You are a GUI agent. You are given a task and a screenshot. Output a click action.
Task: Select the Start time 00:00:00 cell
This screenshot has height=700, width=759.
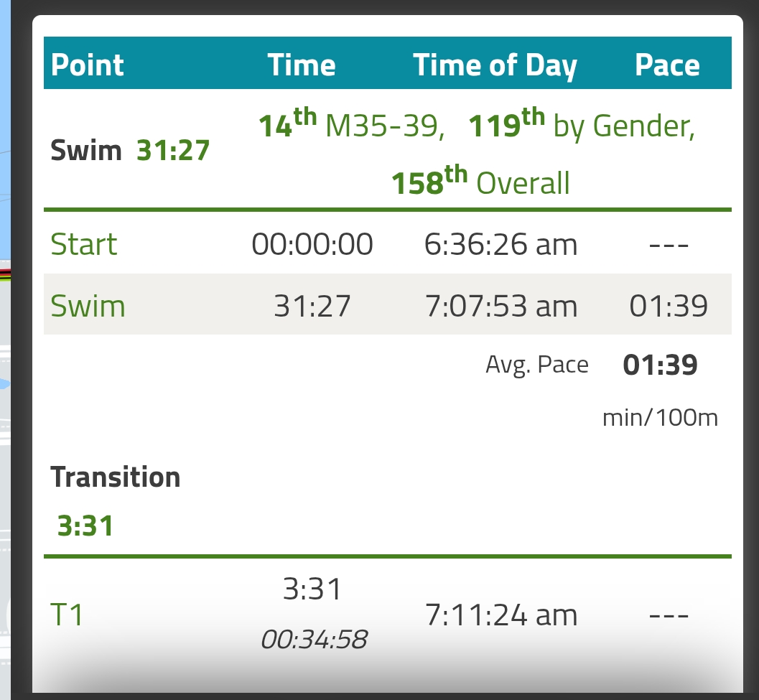[312, 244]
